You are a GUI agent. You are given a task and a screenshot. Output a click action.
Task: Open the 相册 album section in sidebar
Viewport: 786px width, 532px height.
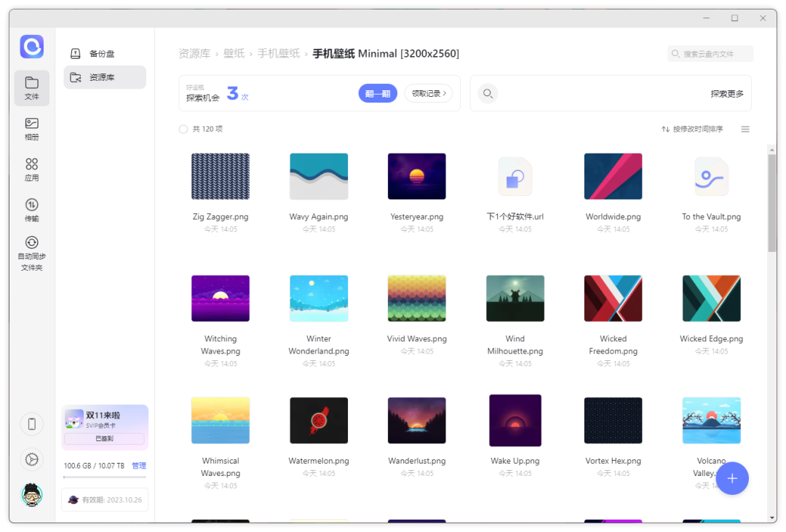31,129
